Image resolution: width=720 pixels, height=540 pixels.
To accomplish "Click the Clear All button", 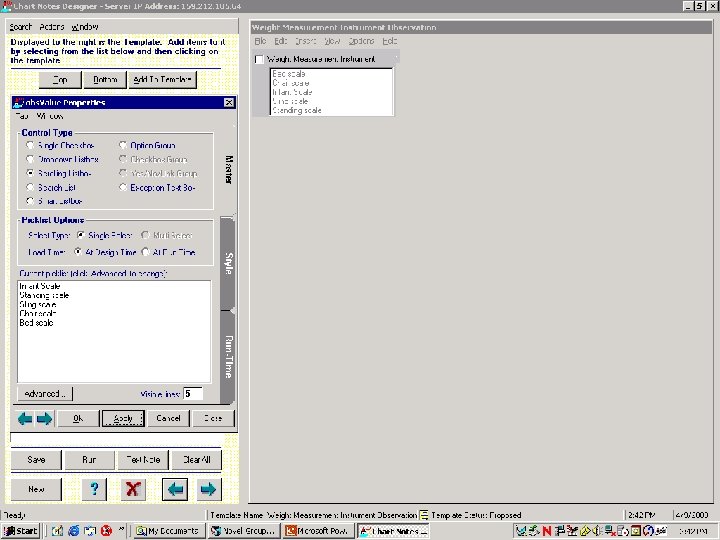I will (197, 460).
